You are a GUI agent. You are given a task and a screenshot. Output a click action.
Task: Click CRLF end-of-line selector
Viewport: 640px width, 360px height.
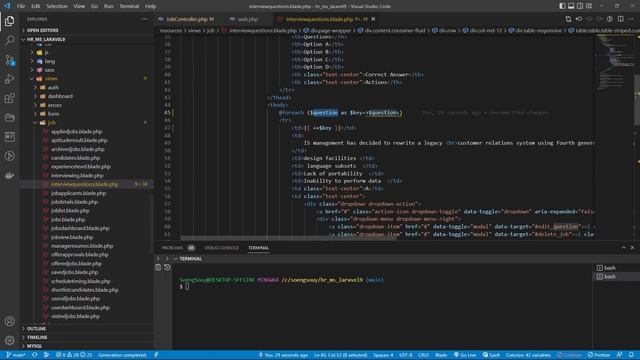[423, 355]
